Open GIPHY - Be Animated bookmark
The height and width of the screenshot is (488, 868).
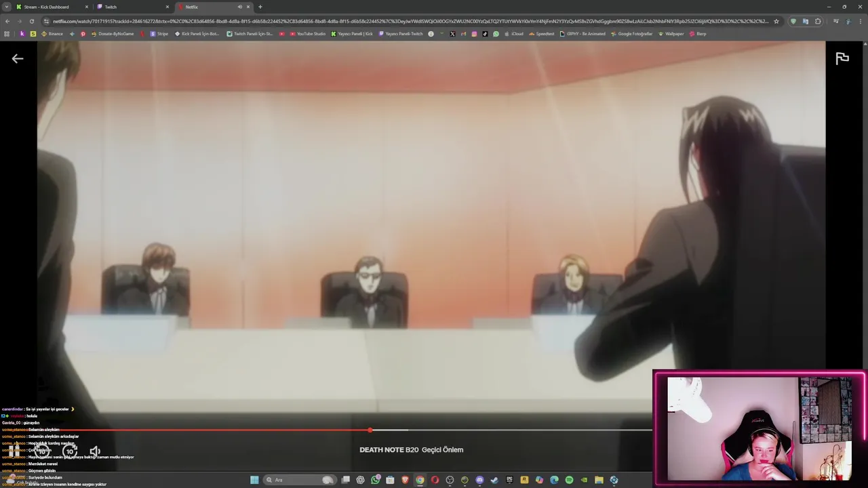(583, 34)
